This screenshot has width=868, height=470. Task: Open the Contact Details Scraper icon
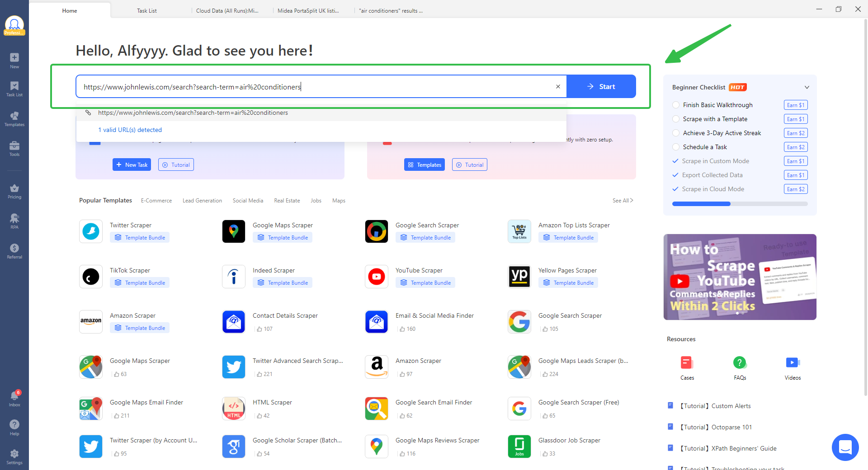pos(234,322)
